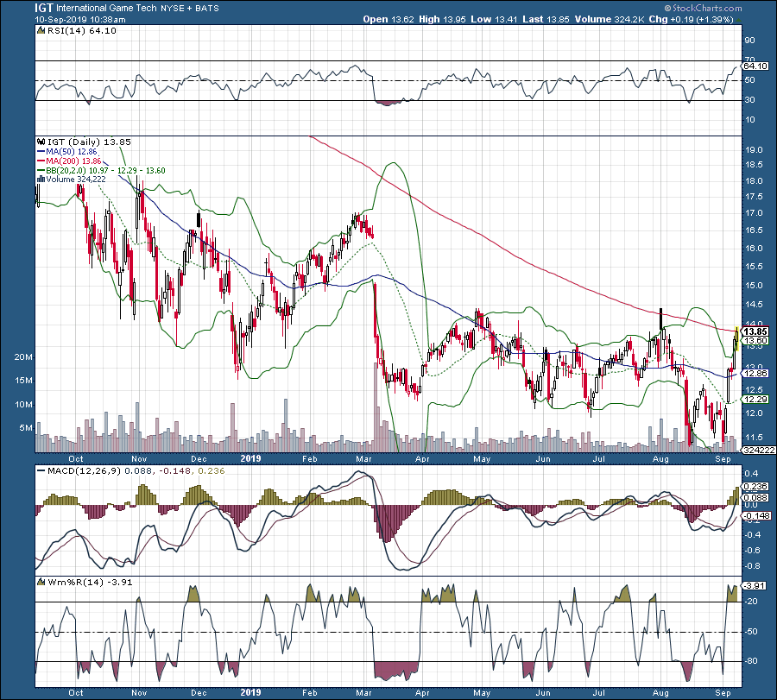The height and width of the screenshot is (700, 777).
Task: Click the 11.5 price axis label
Action: (754, 438)
